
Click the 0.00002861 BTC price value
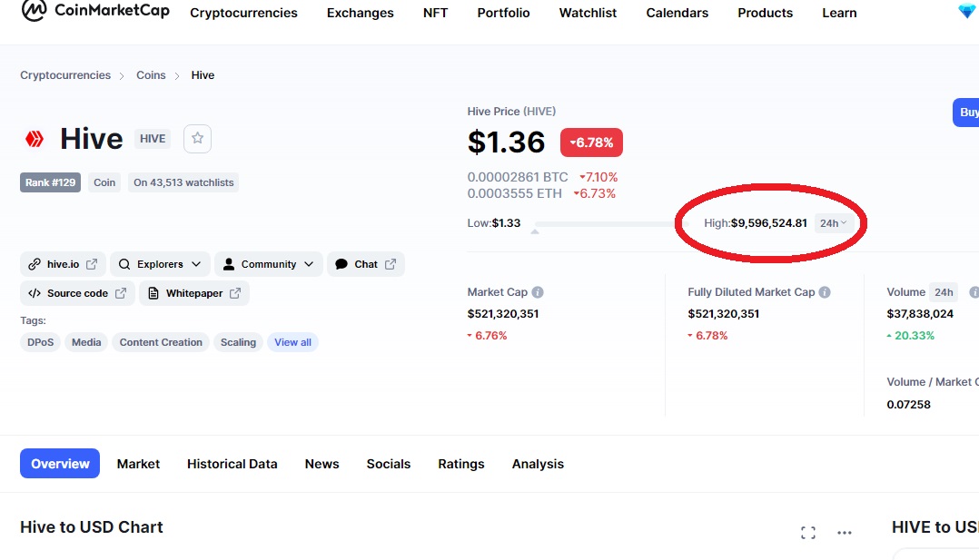(x=518, y=177)
